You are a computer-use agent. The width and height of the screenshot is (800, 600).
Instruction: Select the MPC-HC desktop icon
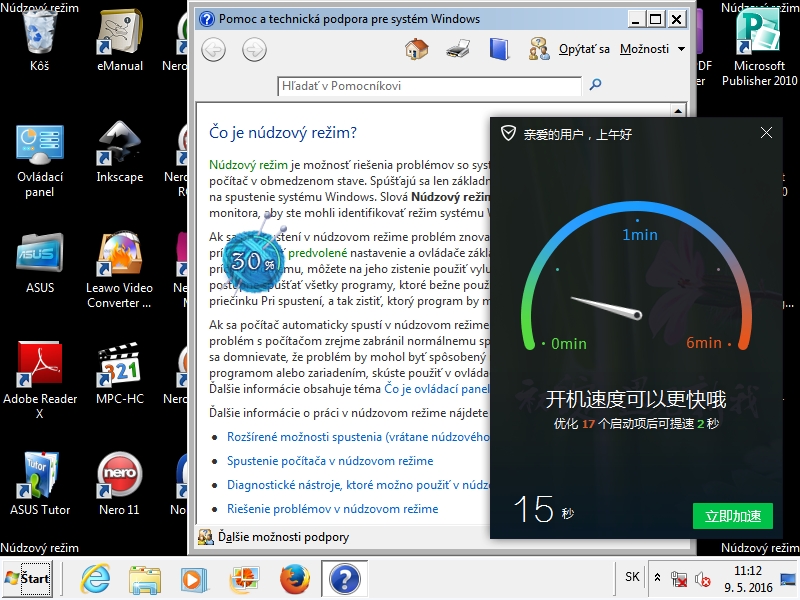coord(120,373)
